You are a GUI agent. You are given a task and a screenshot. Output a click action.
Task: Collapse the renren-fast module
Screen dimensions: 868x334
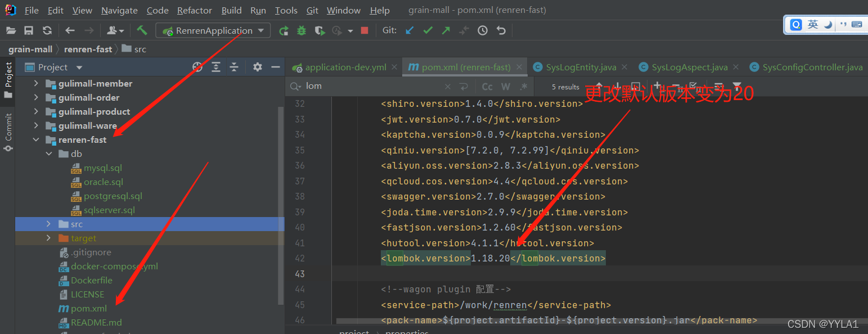[x=36, y=139]
